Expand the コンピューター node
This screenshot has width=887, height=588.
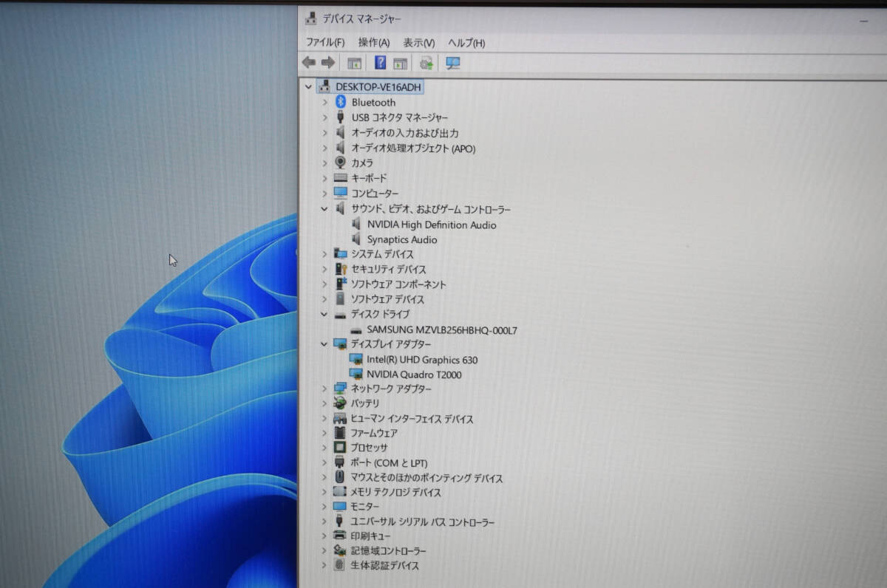324,193
